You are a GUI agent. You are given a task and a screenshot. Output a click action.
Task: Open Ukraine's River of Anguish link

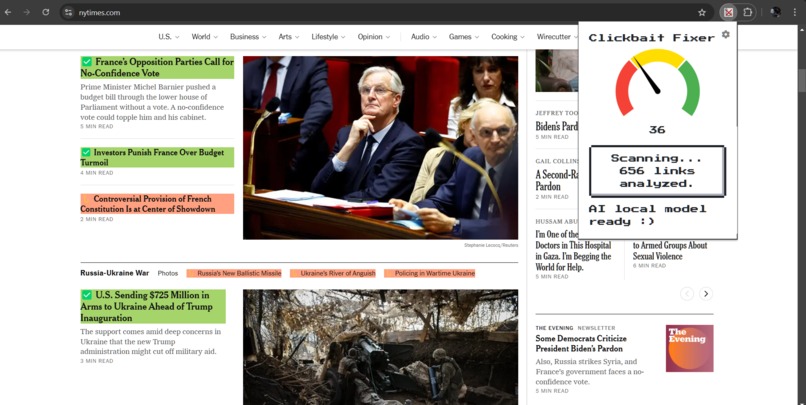point(333,273)
